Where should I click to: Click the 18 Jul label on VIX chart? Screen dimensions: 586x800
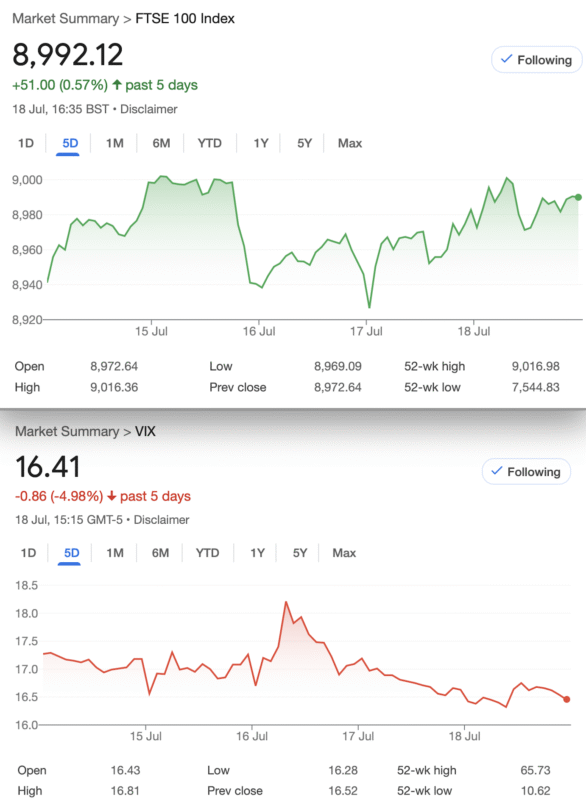465,737
